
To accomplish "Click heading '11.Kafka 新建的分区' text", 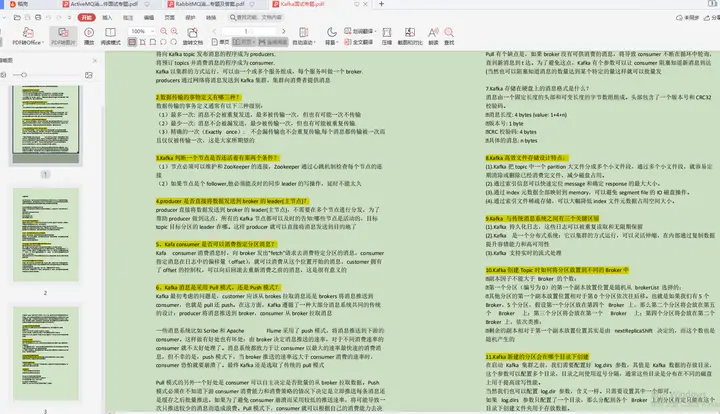I will (x=537, y=357).
